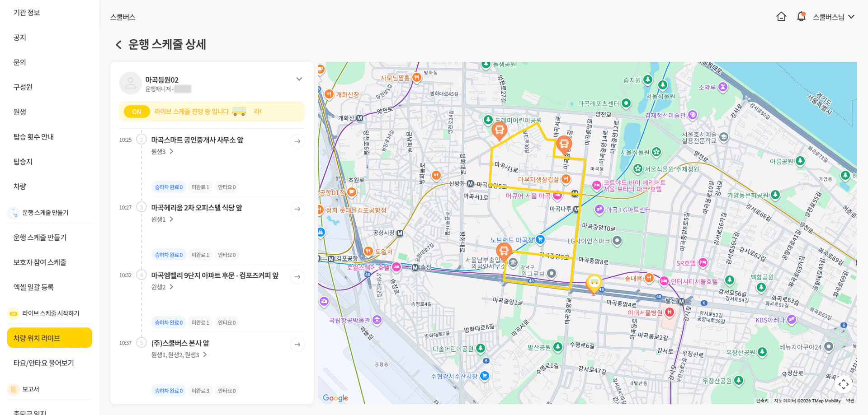868x415 pixels.
Task: Click the yellow school bus map marker
Action: point(594,283)
